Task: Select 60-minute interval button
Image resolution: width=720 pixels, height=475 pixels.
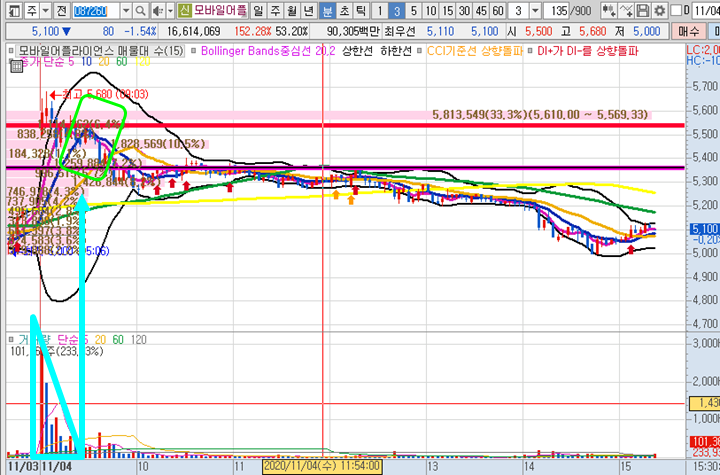Action: pos(498,10)
